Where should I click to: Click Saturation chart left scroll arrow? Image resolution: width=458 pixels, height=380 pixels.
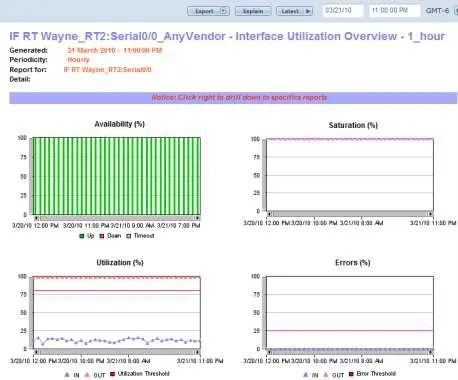tap(270, 214)
